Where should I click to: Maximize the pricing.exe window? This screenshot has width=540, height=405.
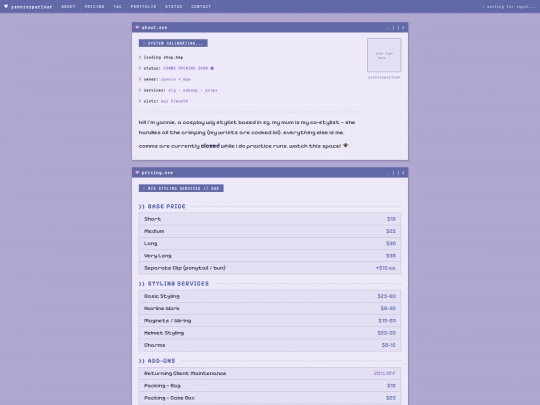click(396, 173)
